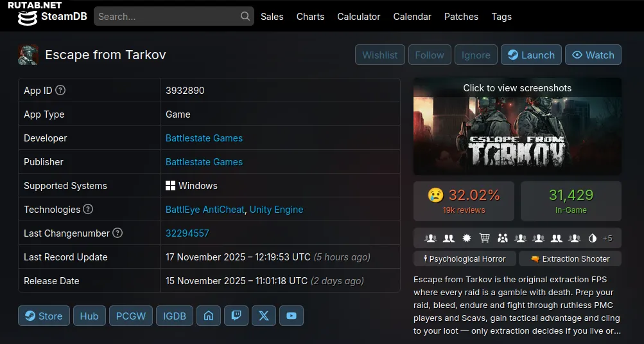Viewport: 644px width, 344px height.
Task: Click the shopping cart category icon
Action: pyautogui.click(x=485, y=239)
